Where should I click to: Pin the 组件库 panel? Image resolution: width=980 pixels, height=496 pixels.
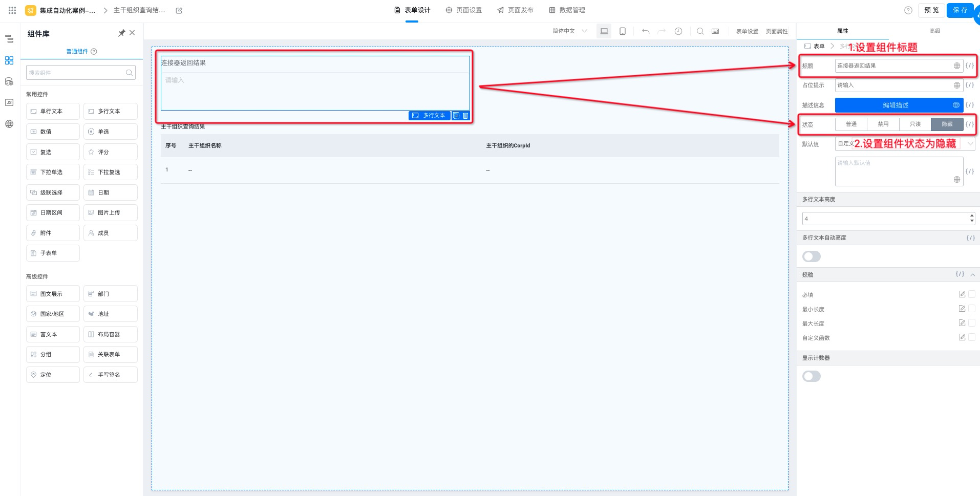[121, 33]
